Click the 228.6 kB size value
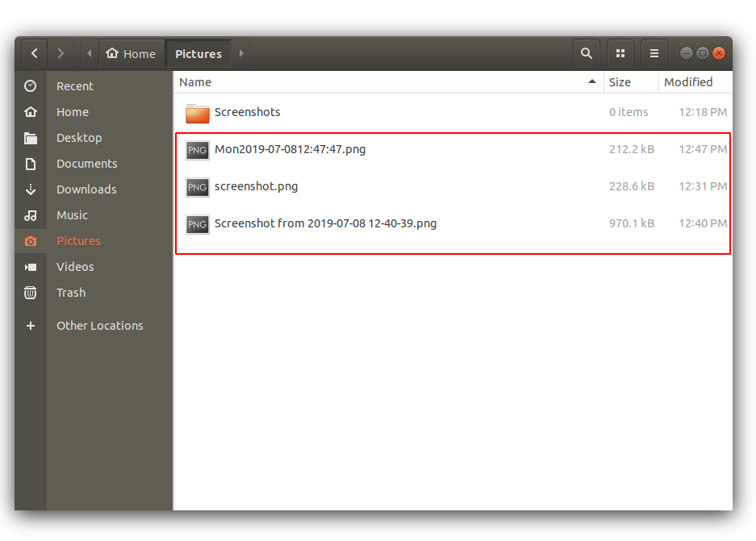The height and width of the screenshot is (541, 756). pos(632,186)
